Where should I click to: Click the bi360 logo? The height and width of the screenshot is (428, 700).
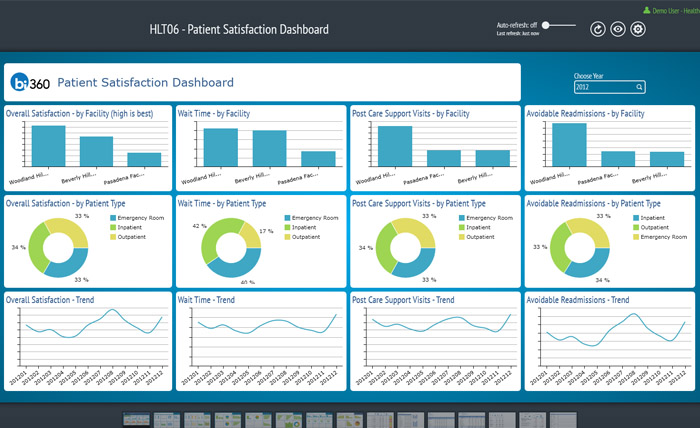coord(30,83)
